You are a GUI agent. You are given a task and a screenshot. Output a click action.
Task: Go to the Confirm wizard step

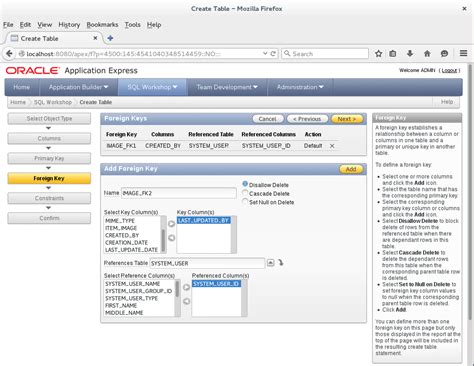click(x=49, y=218)
